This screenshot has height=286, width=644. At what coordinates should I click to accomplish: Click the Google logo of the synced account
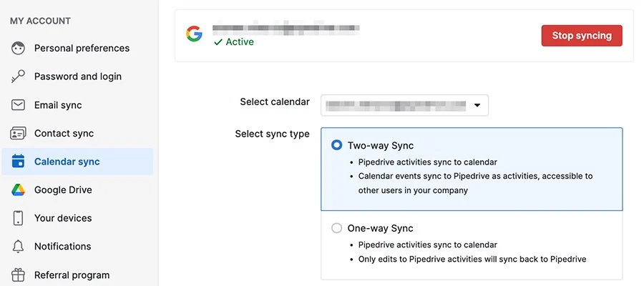(194, 34)
